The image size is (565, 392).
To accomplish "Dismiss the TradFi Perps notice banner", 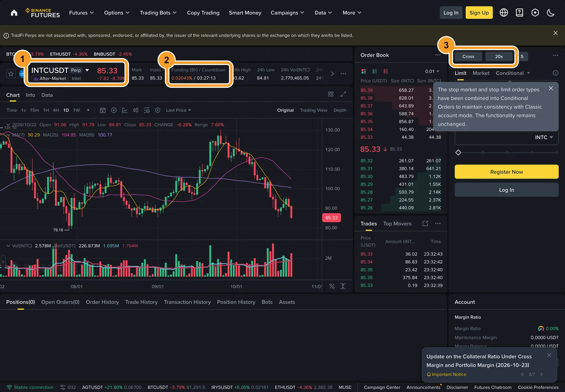I will click(555, 33).
